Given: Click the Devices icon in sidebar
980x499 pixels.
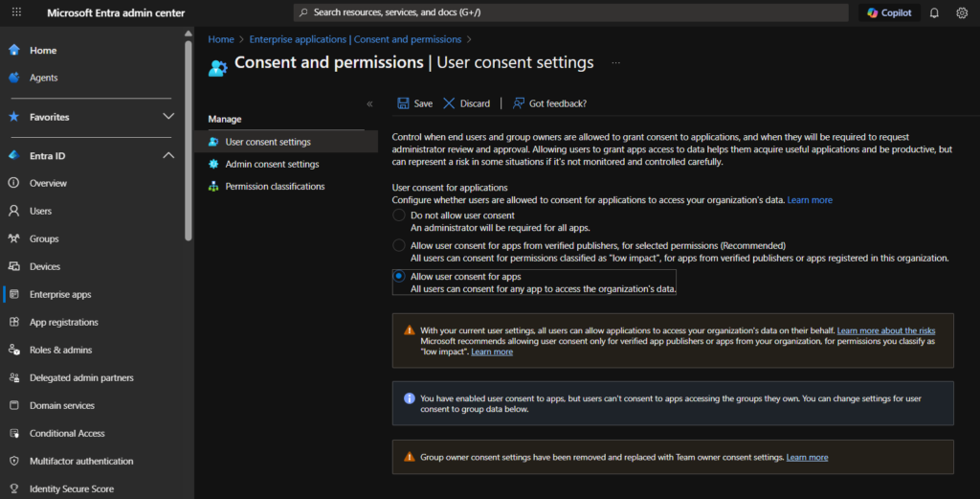Looking at the screenshot, I should (13, 266).
